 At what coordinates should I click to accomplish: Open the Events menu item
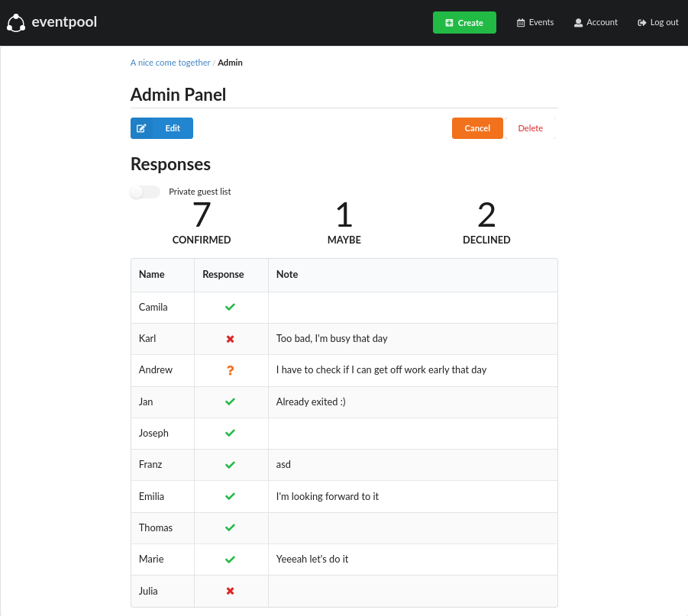535,22
